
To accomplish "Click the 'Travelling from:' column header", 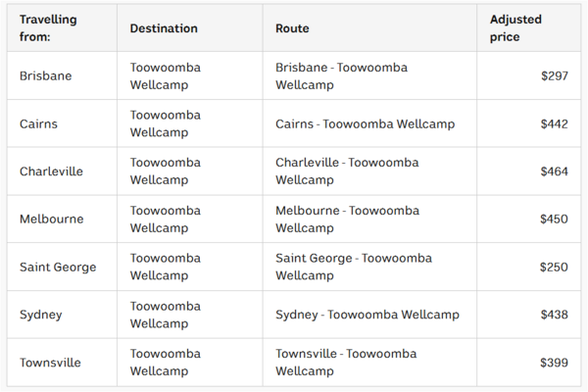I will pos(48,28).
